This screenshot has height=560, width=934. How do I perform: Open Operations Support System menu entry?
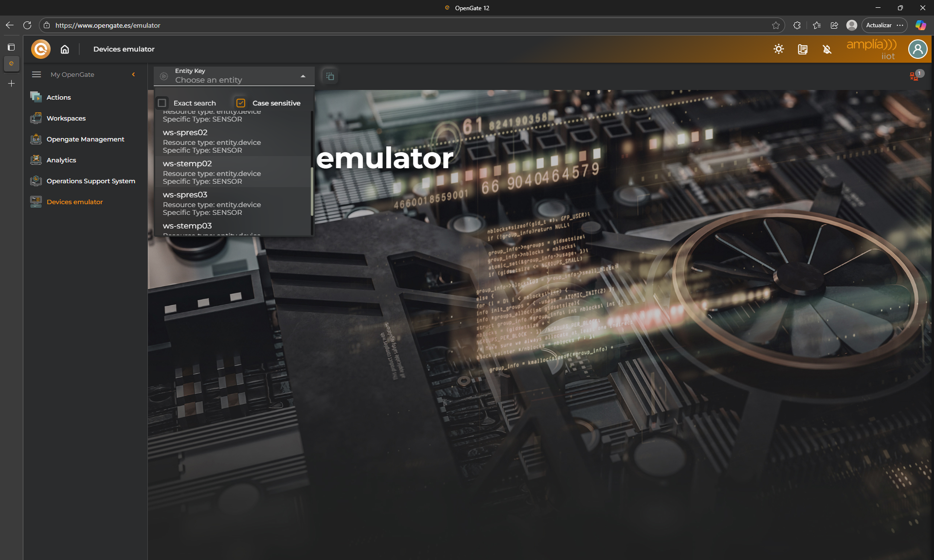pyautogui.click(x=91, y=181)
